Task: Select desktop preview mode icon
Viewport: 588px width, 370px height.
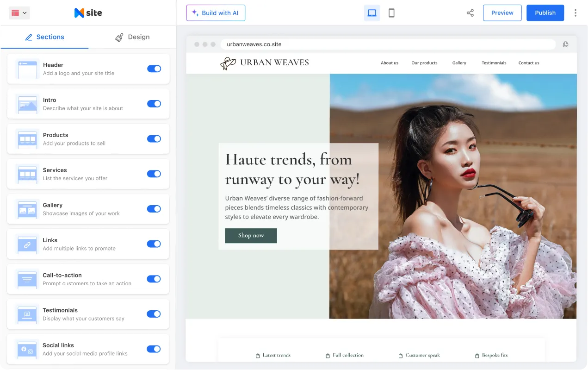Action: pos(372,13)
